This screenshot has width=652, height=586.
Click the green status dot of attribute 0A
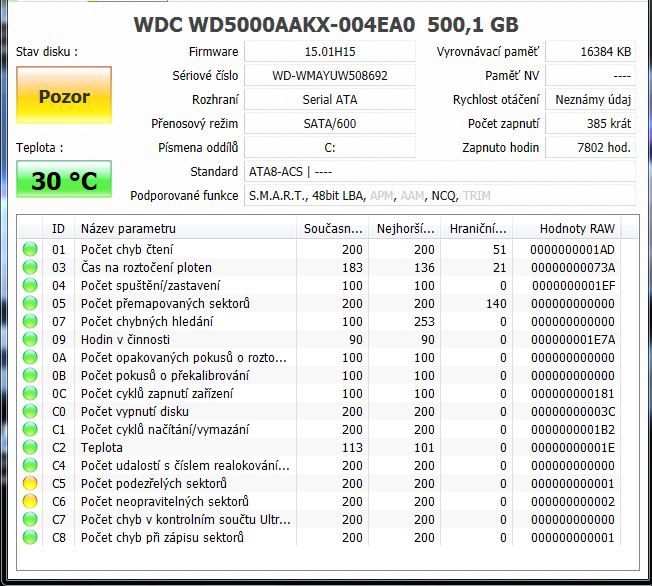30,357
